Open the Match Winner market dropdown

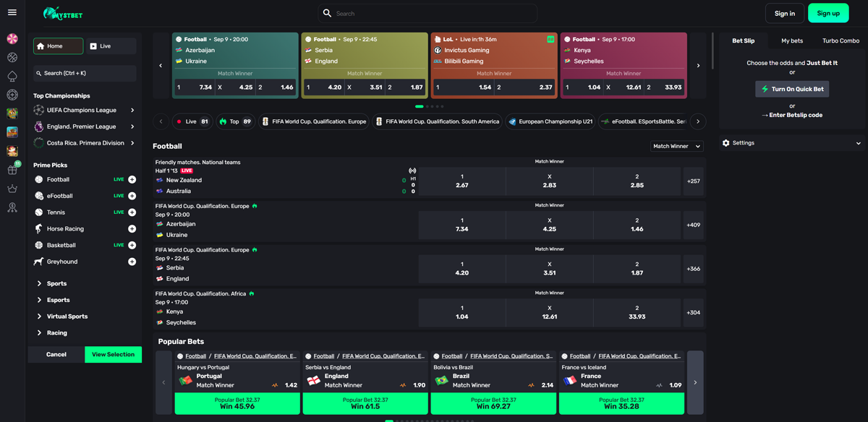click(x=677, y=146)
